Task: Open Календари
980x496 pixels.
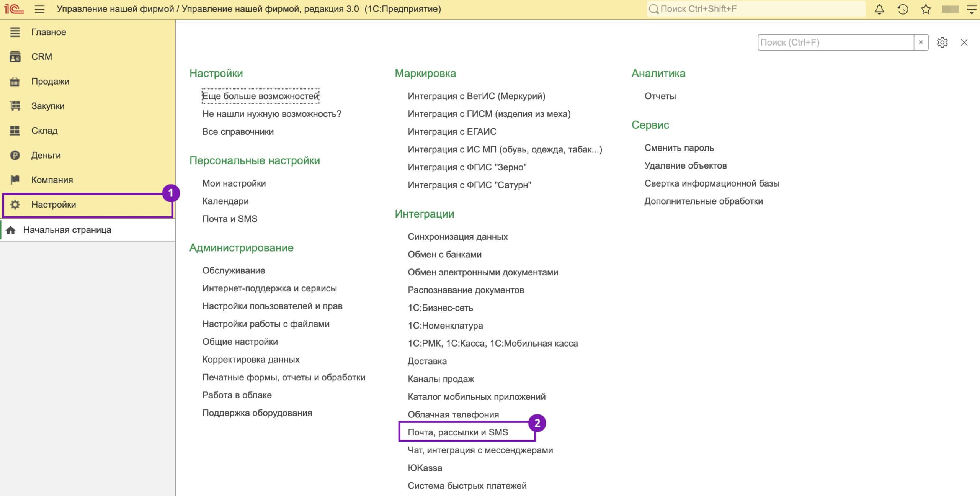Action: coord(225,201)
